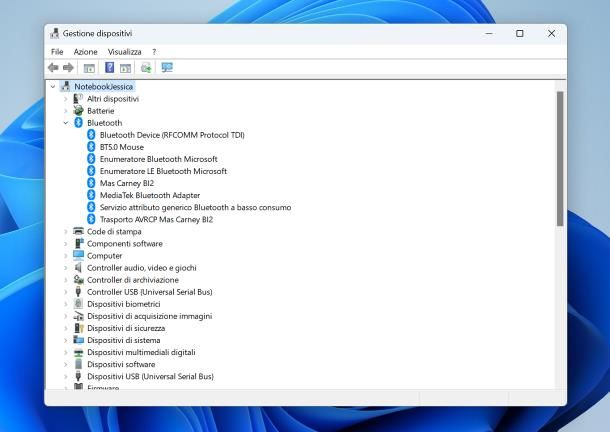Click the Device Manager title bar icon

pyautogui.click(x=54, y=33)
